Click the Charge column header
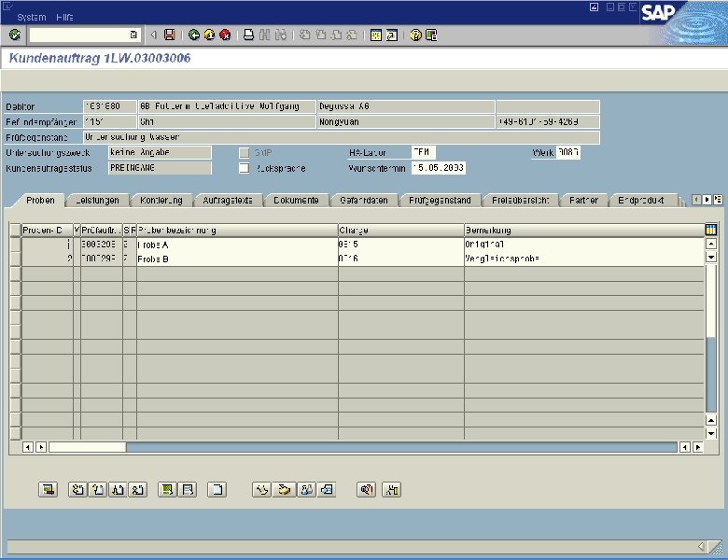 pyautogui.click(x=401, y=230)
